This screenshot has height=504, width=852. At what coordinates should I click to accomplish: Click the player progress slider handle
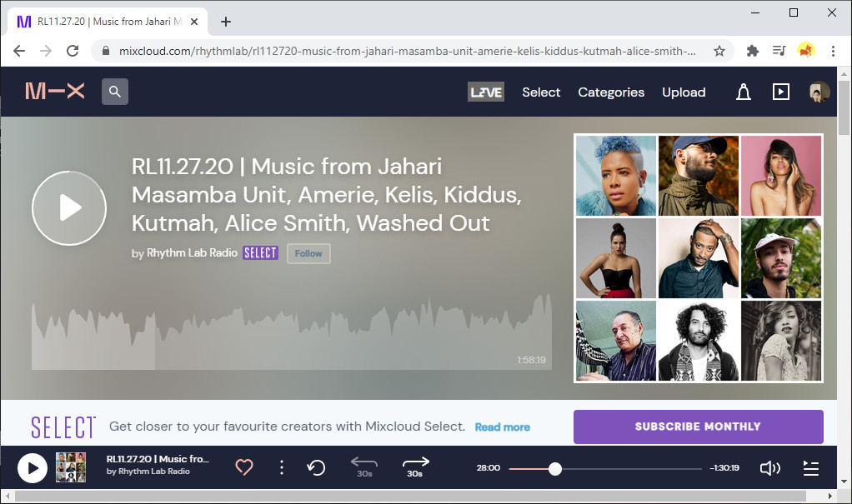point(554,468)
